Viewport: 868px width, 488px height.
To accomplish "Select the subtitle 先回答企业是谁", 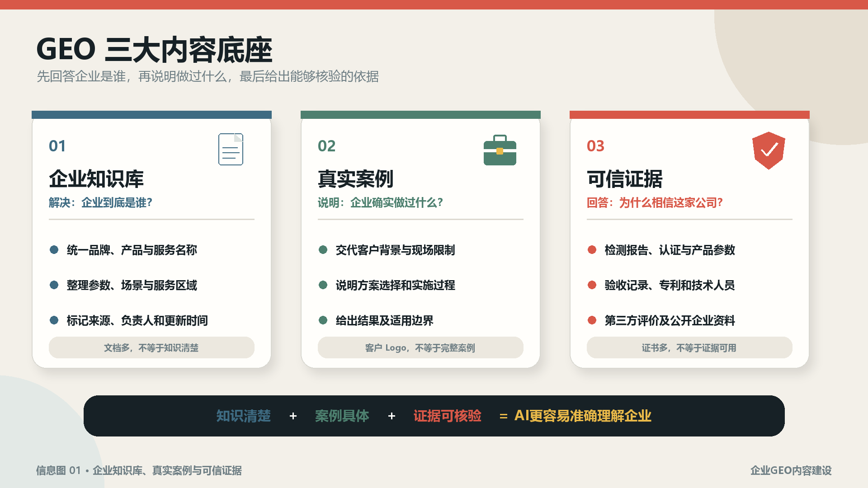I will coord(81,76).
